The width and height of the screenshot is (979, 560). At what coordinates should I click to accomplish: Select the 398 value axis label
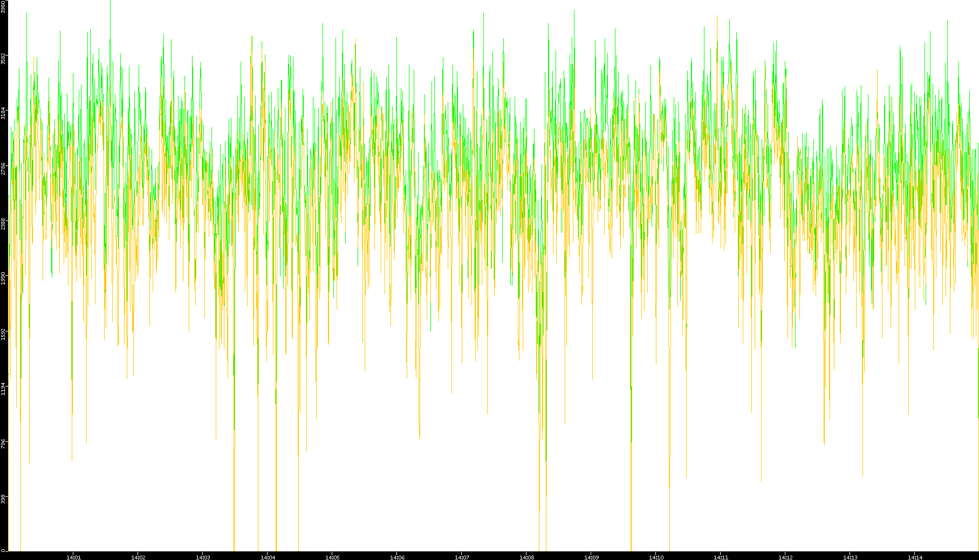coord(4,497)
